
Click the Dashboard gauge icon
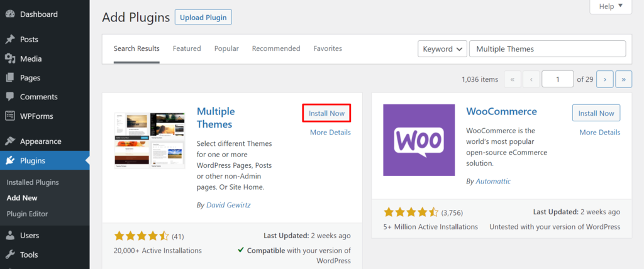click(10, 14)
